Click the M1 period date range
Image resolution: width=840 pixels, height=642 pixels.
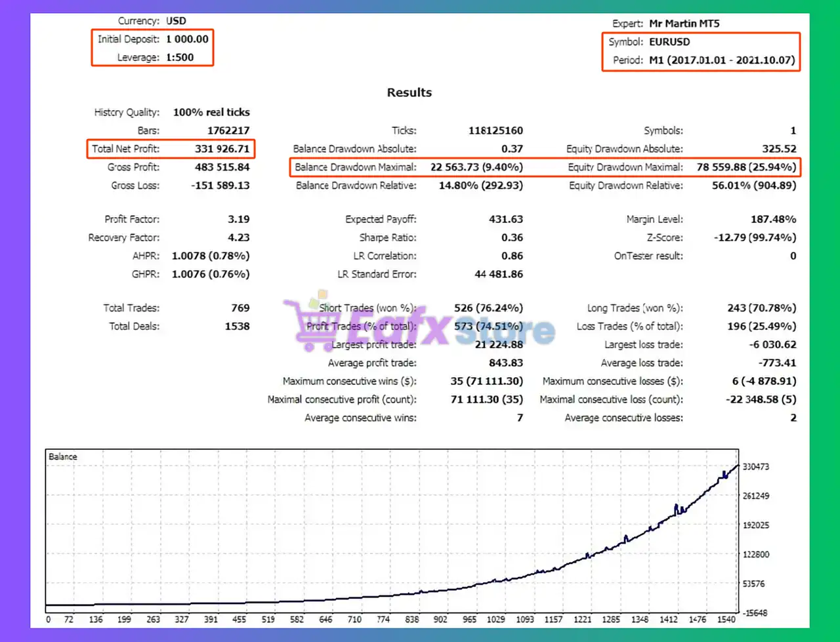(x=722, y=60)
